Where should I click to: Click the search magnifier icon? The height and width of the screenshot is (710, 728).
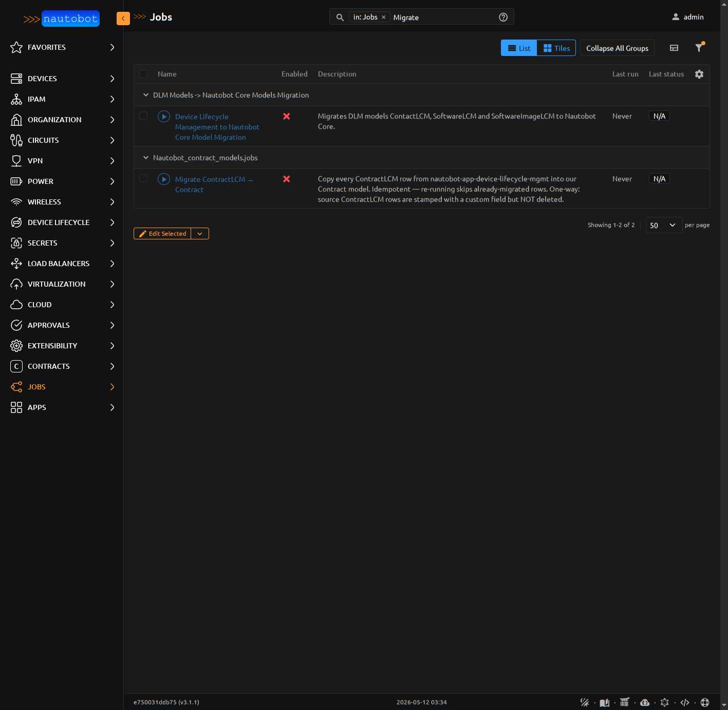[x=340, y=17]
